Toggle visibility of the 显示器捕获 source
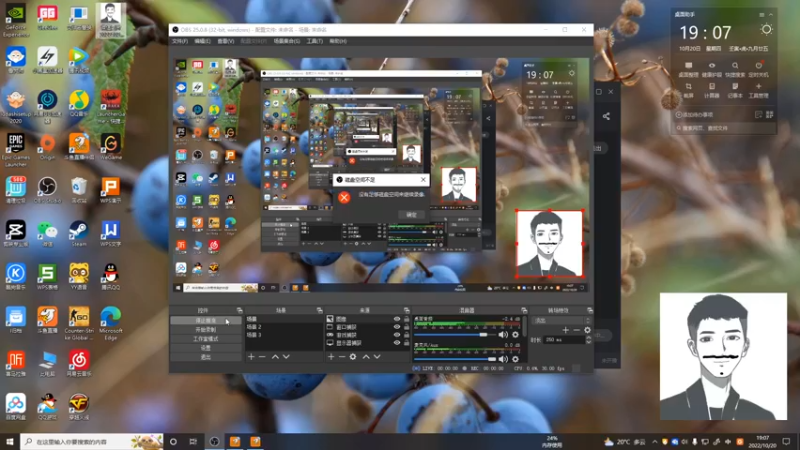 396,343
